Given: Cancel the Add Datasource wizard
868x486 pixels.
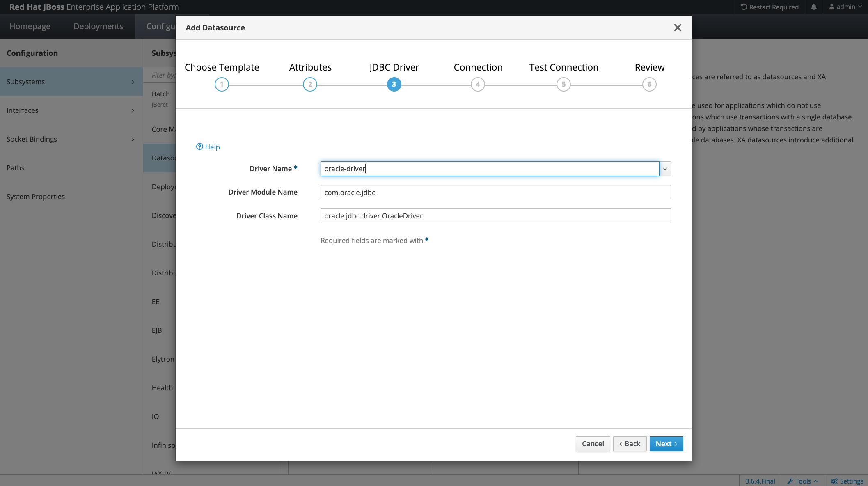Looking at the screenshot, I should click(x=593, y=444).
